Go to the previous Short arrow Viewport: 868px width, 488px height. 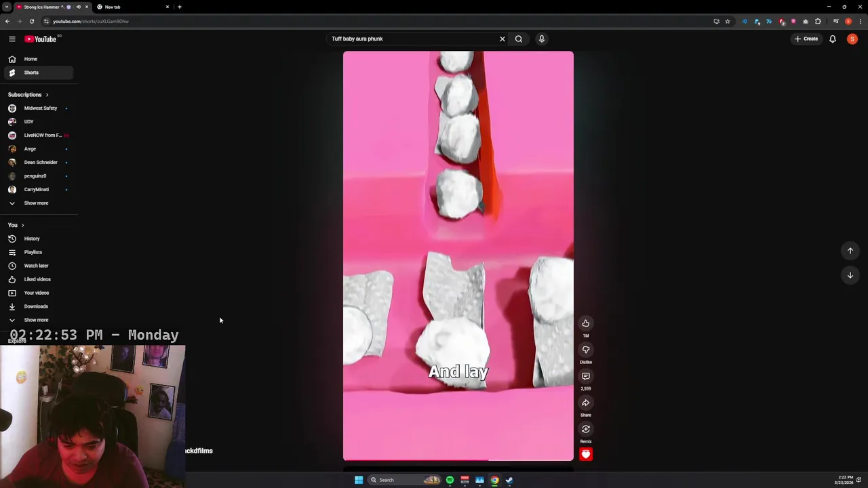point(850,251)
